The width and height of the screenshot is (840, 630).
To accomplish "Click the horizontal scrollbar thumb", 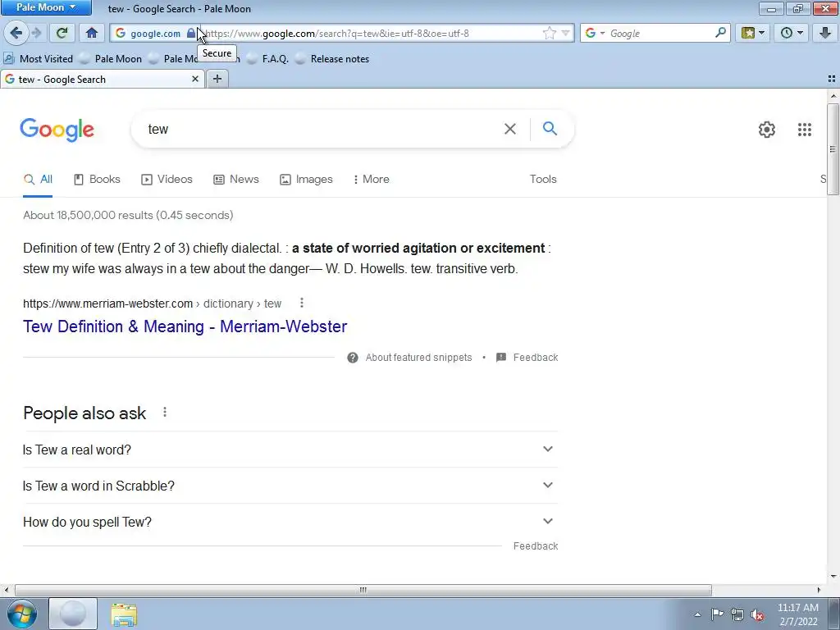I will click(363, 590).
